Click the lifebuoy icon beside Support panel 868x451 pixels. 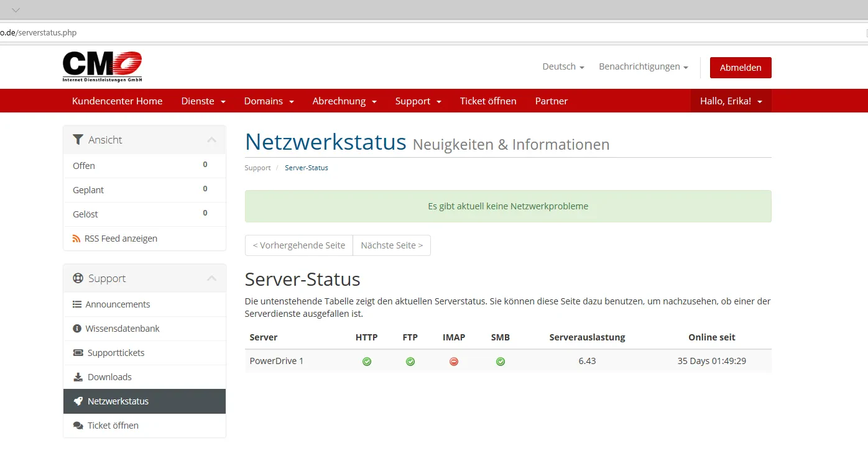[78, 278]
